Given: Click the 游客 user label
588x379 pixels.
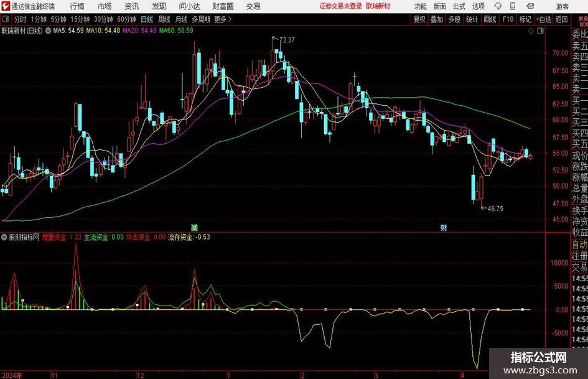Looking at the screenshot, I should coord(562,6).
